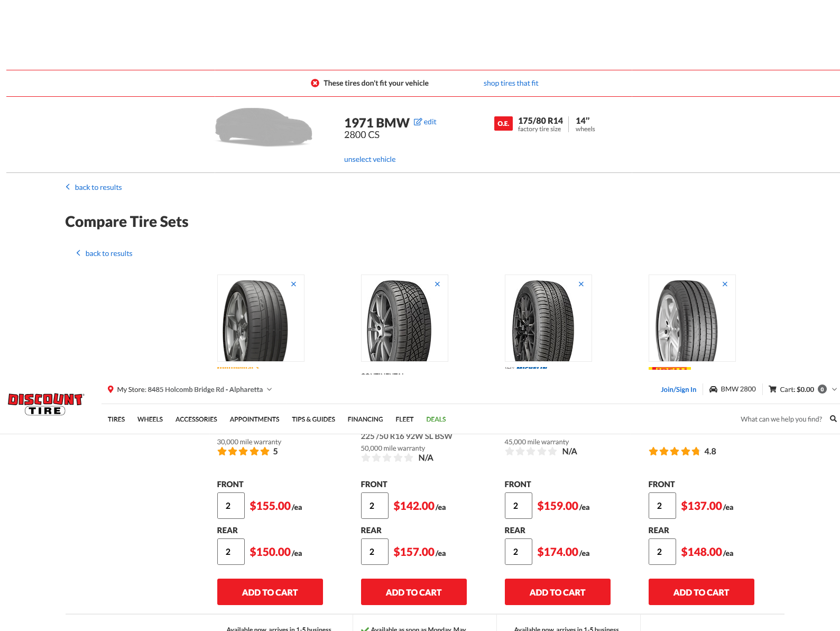
Task: Open the Wheels menu
Action: click(150, 419)
